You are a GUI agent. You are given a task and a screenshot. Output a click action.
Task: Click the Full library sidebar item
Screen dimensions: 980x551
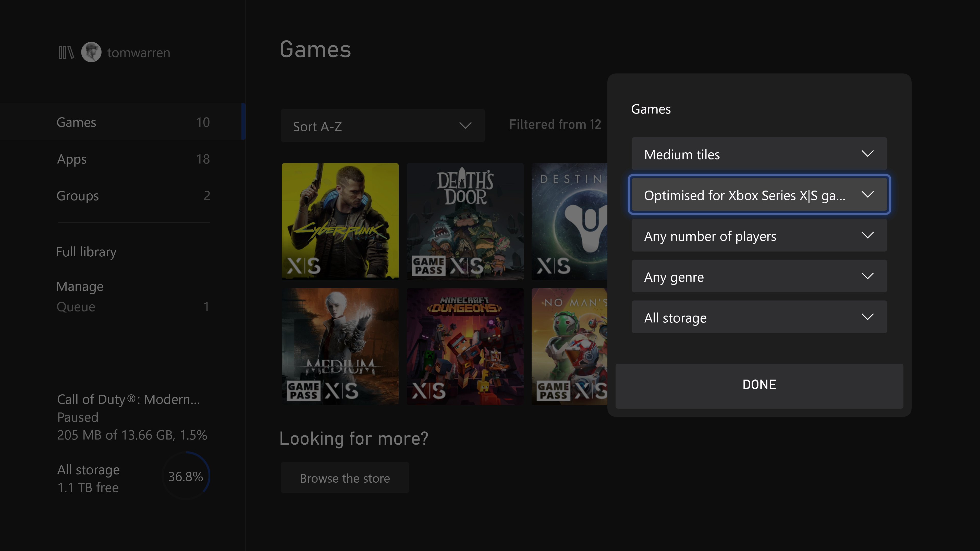(x=85, y=251)
